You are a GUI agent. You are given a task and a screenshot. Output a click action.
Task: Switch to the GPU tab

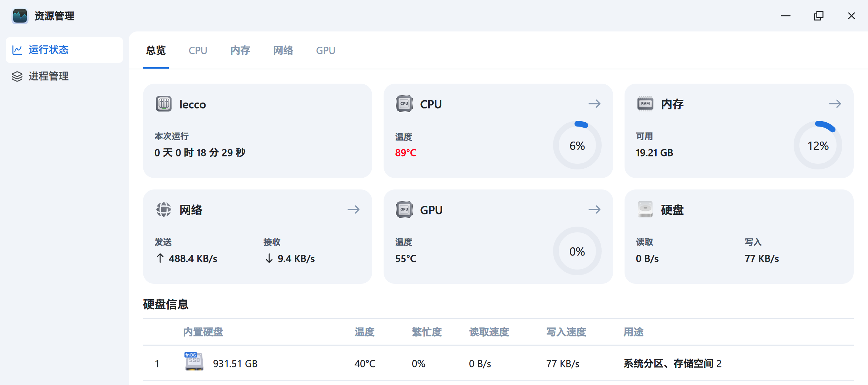click(325, 50)
